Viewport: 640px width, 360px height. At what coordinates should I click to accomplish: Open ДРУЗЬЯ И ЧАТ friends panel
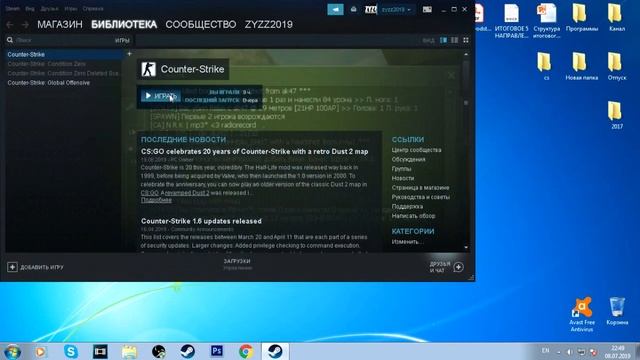pyautogui.click(x=446, y=267)
